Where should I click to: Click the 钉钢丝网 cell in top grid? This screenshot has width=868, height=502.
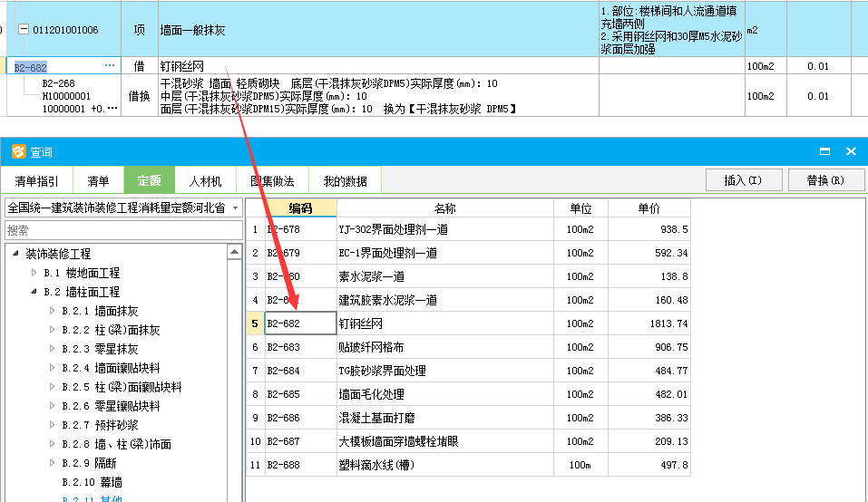click(378, 66)
